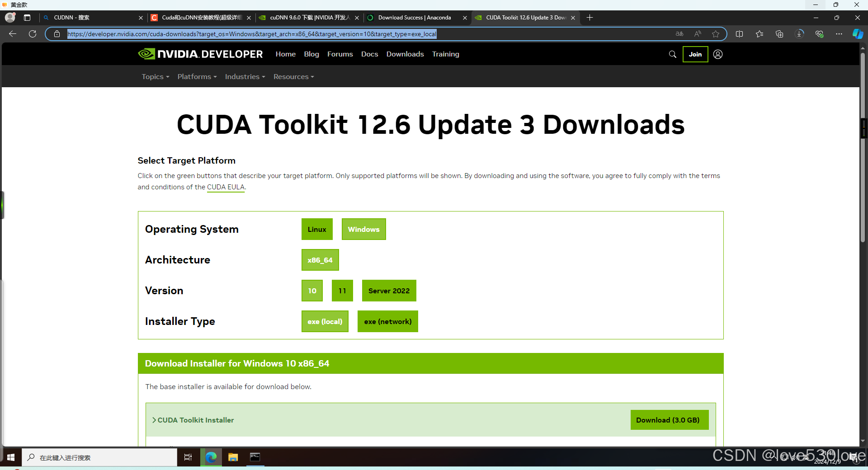The height and width of the screenshot is (470, 868).
Task: Open the Home nav item
Action: click(286, 54)
